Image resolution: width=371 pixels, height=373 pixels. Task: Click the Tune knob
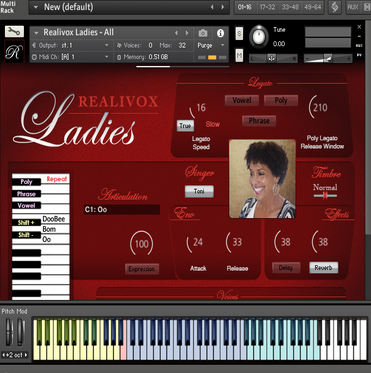pos(259,37)
